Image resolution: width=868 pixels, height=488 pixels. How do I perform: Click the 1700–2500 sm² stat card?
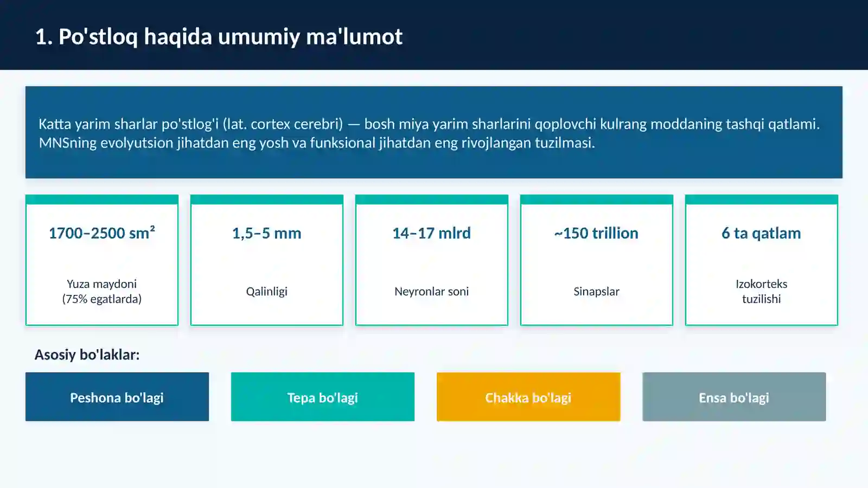pyautogui.click(x=102, y=260)
